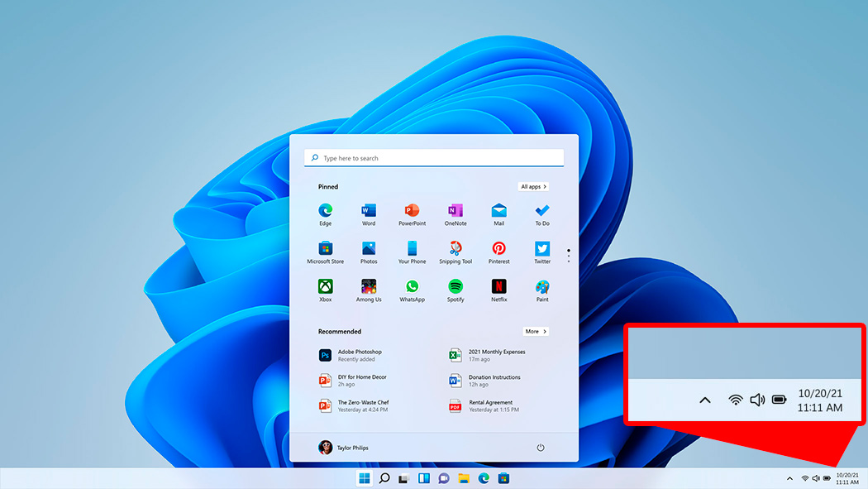Open the To Do app
Screen dimensions: 868x489
coord(542,214)
